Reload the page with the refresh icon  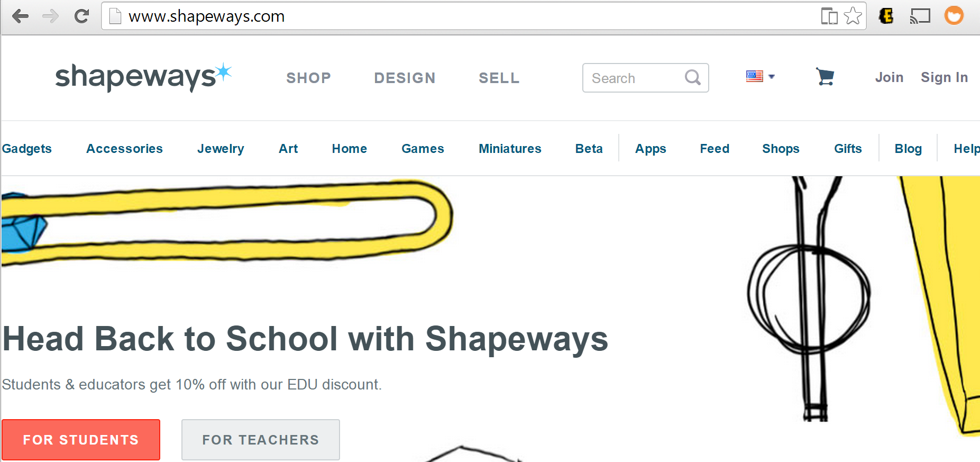click(81, 16)
